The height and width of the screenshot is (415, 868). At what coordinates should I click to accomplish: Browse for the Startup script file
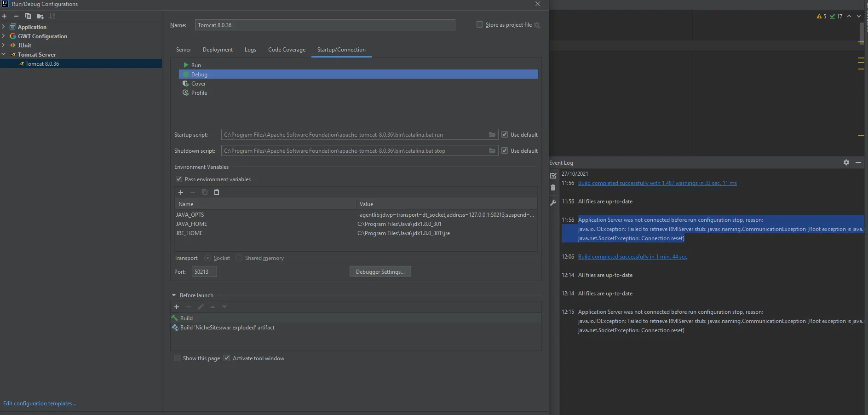pos(492,135)
